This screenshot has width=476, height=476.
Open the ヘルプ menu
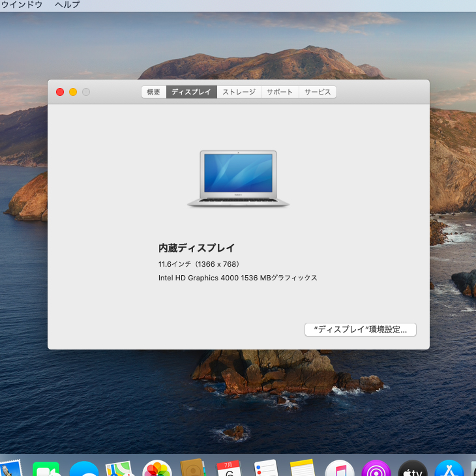67,5
